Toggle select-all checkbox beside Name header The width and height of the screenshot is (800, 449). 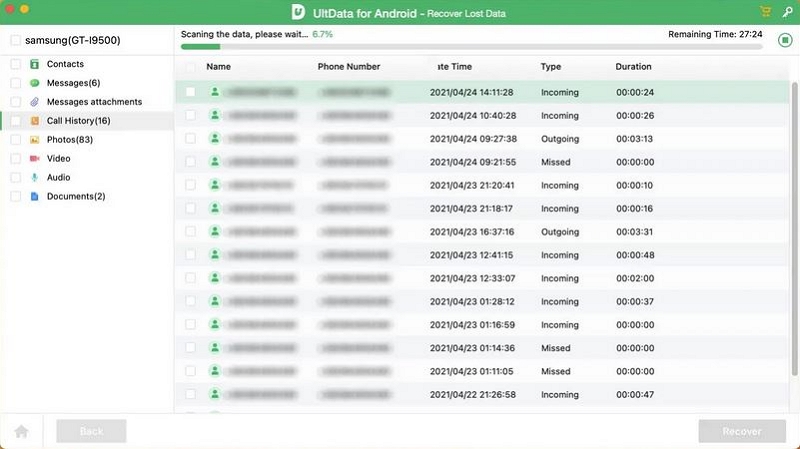pos(190,67)
